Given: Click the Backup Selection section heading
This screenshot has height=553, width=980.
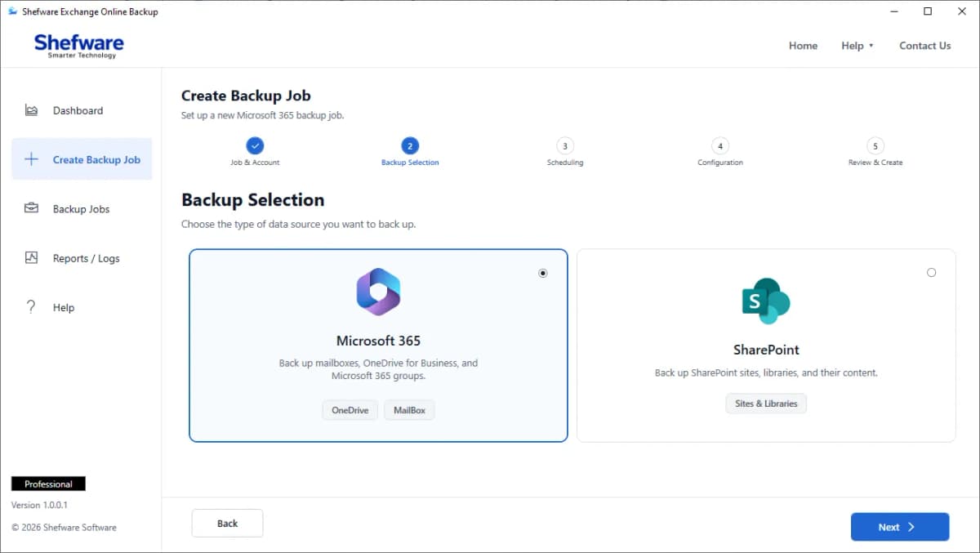Looking at the screenshot, I should coord(252,200).
